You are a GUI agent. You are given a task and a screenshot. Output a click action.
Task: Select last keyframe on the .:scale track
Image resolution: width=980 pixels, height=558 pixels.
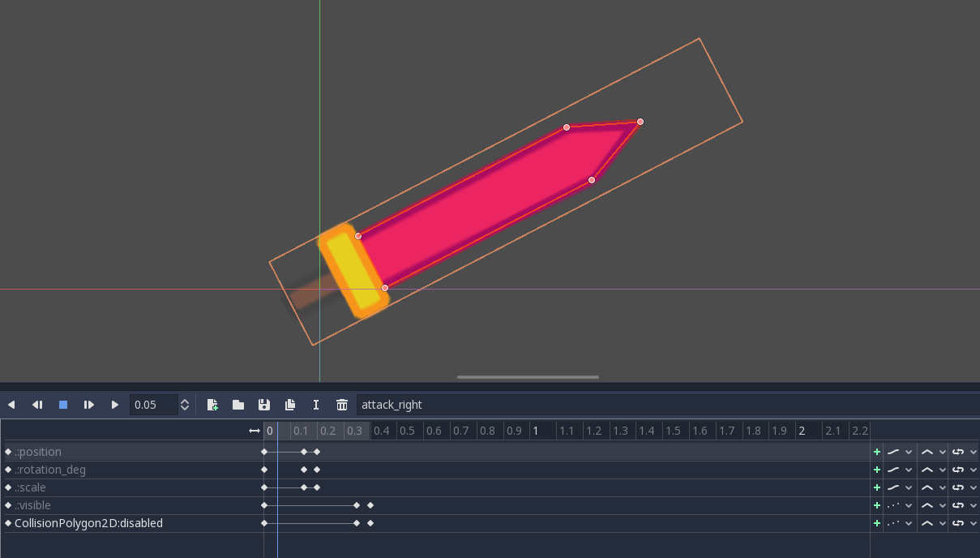click(317, 487)
